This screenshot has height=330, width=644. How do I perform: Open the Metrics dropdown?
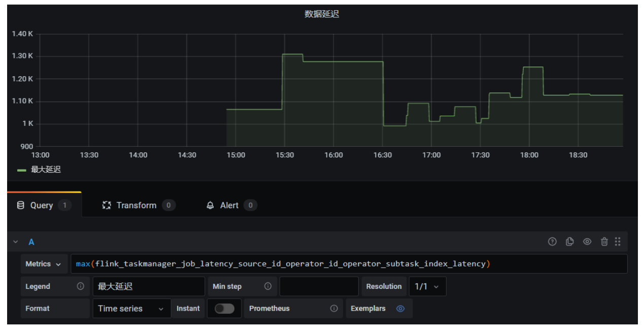point(43,264)
